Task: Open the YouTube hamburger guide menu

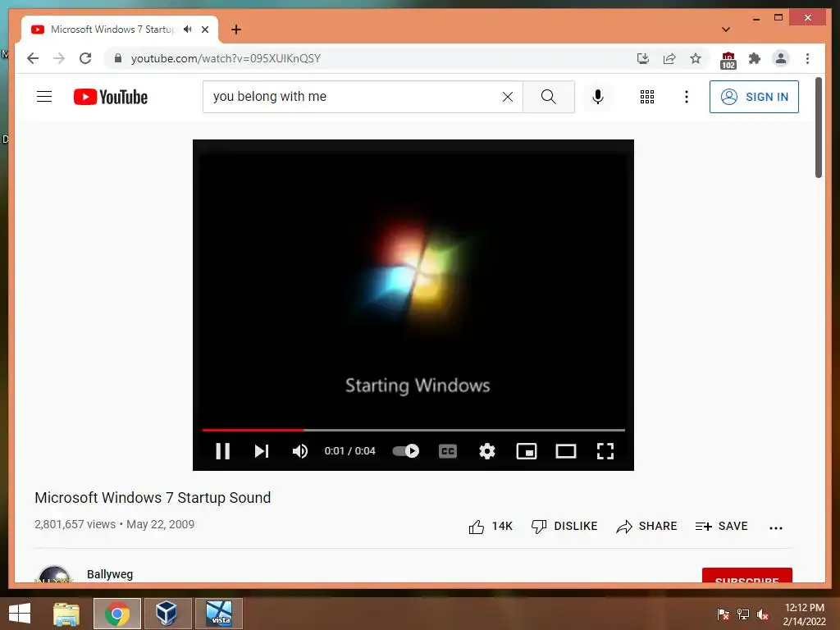Action: (x=44, y=97)
